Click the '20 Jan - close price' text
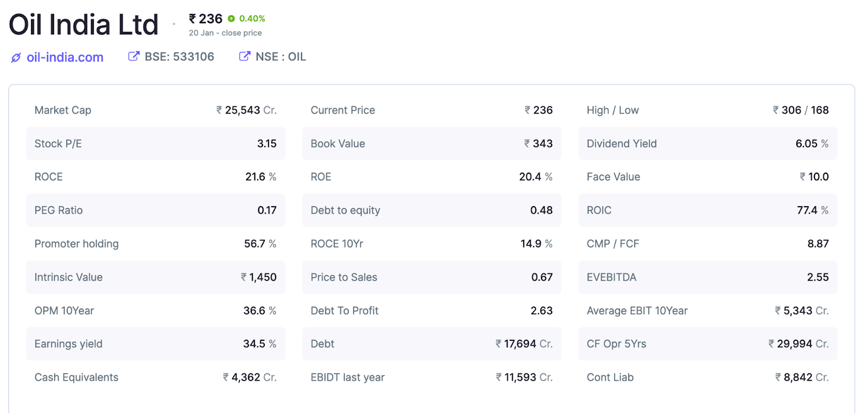The image size is (868, 413). click(x=225, y=33)
